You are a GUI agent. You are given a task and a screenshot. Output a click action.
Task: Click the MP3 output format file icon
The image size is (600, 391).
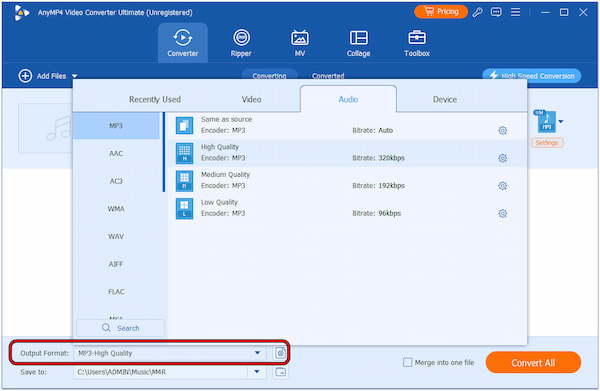(x=545, y=121)
